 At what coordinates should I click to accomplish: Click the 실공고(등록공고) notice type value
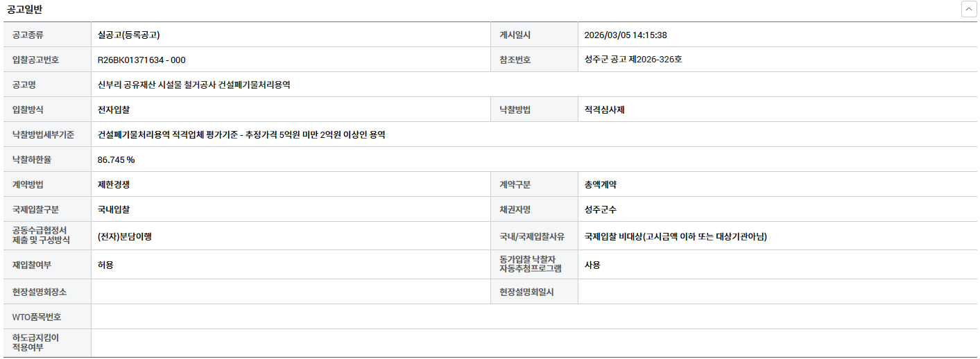pos(130,35)
